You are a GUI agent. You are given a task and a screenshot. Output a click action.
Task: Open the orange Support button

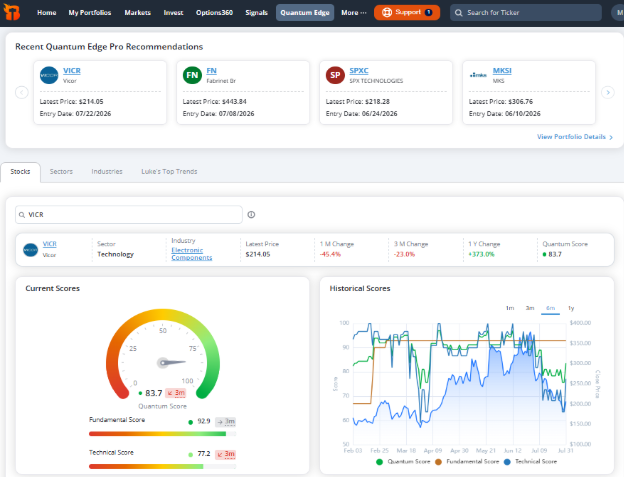tap(407, 12)
